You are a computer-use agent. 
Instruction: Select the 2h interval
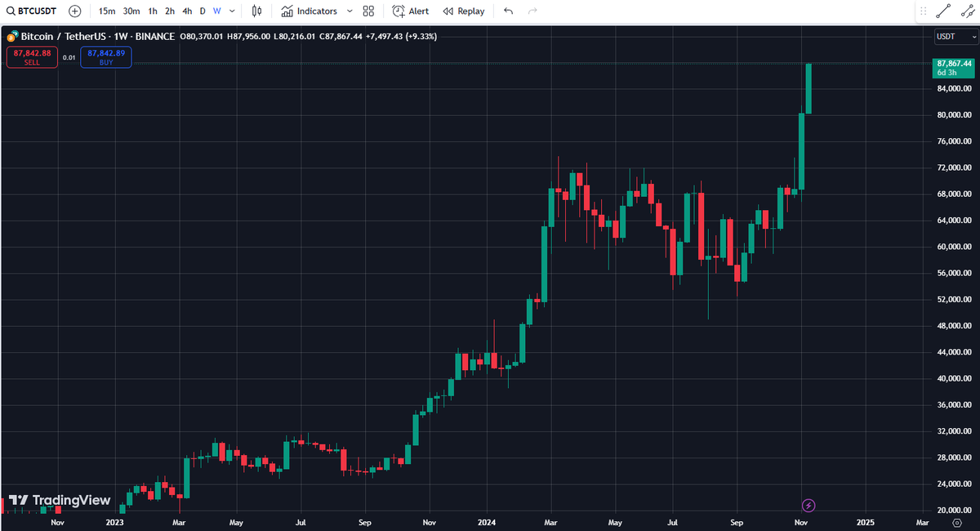pyautogui.click(x=170, y=11)
